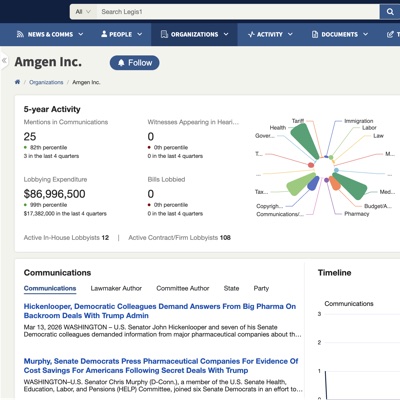Click the Labor chart label
400x400 pixels.
coord(369,128)
